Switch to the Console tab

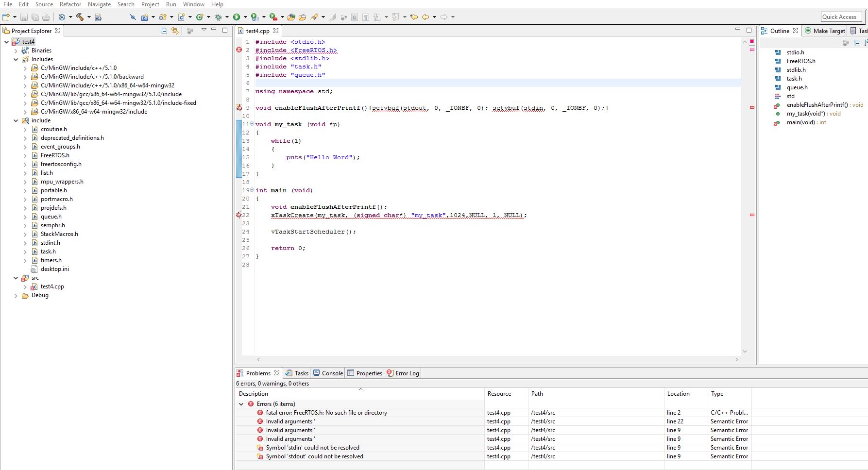[x=332, y=373]
